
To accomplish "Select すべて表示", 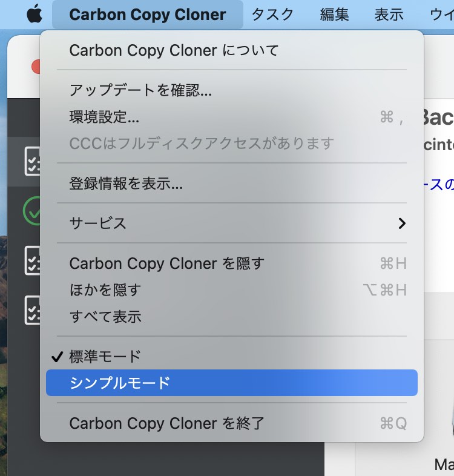I will tap(232, 317).
